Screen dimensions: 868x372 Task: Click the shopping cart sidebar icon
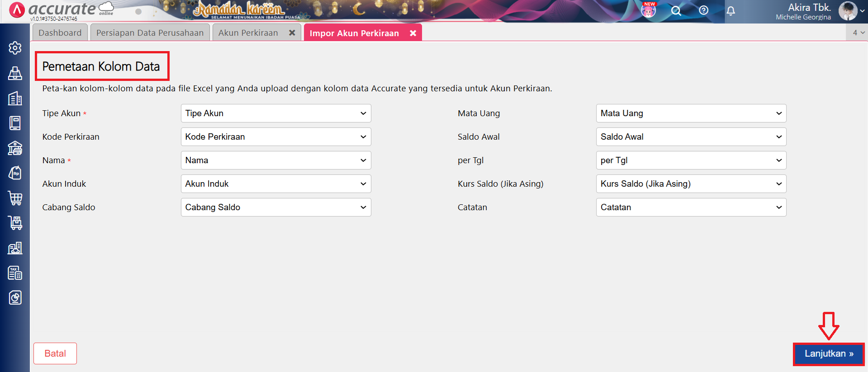pos(15,198)
